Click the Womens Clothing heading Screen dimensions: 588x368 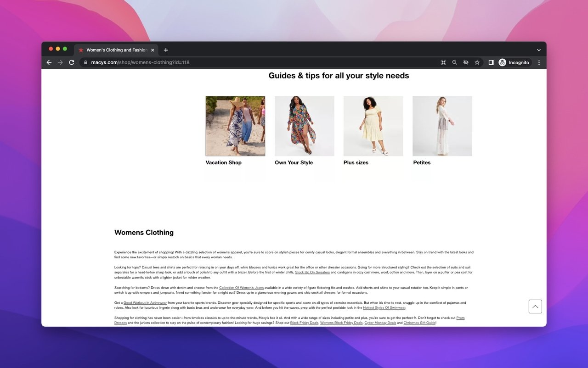pos(144,233)
